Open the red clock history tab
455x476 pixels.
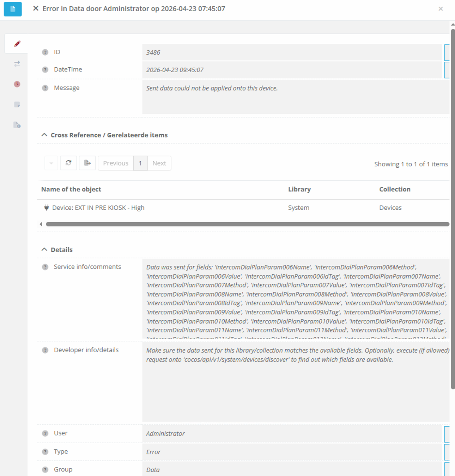coord(17,84)
